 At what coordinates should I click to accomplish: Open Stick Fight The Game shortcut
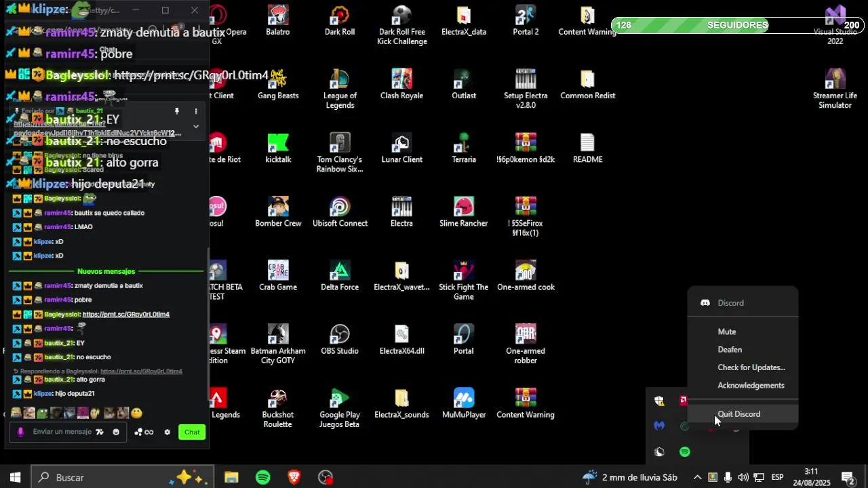pos(464,281)
